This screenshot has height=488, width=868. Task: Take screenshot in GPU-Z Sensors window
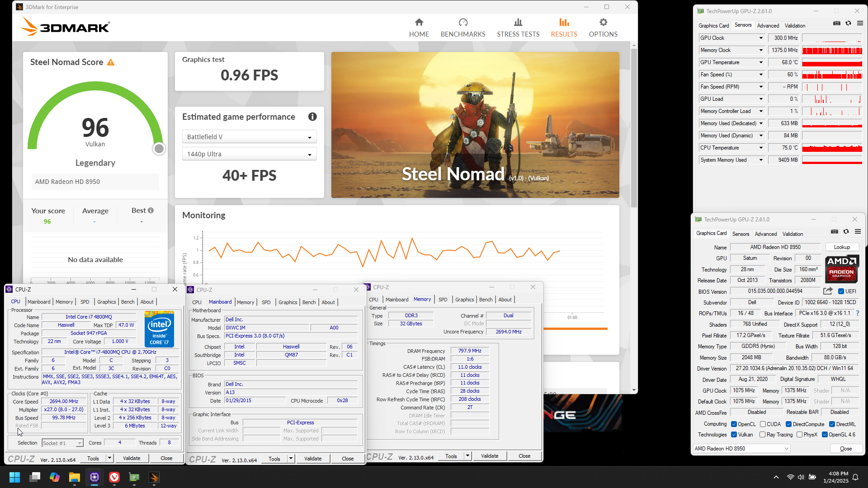coord(837,23)
